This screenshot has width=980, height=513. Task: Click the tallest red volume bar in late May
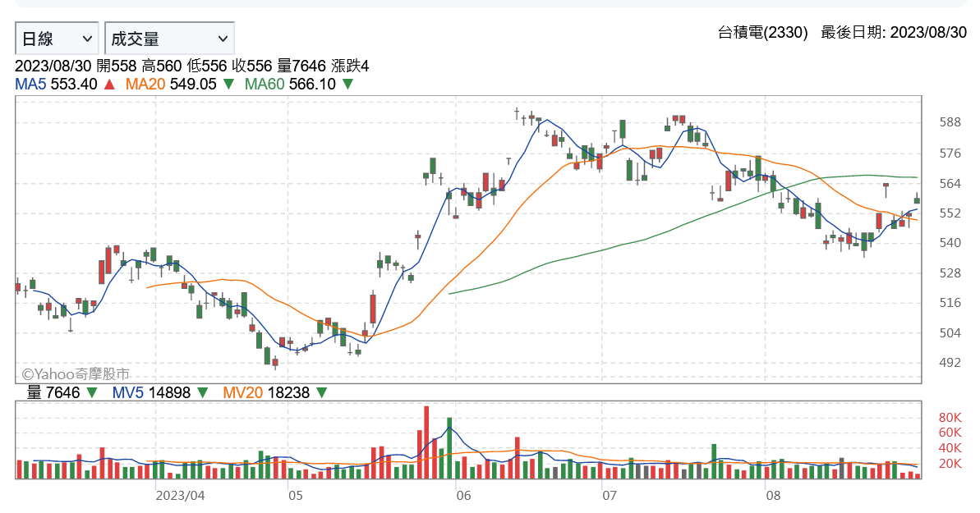426,442
